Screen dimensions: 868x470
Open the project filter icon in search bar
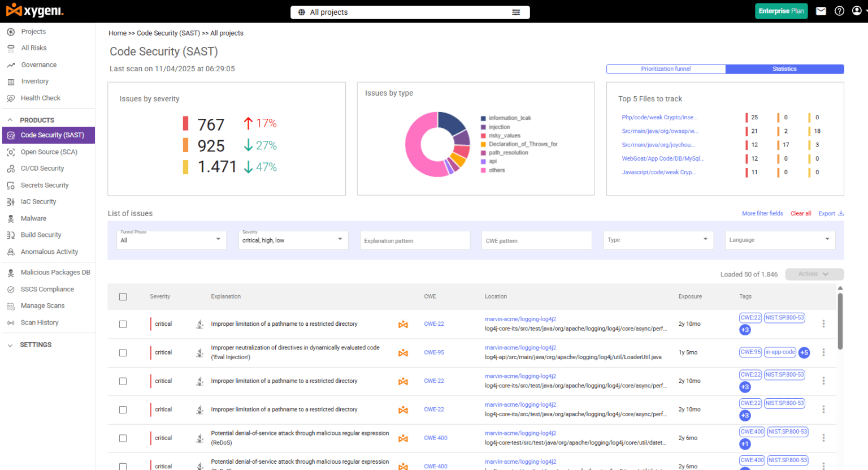point(516,12)
